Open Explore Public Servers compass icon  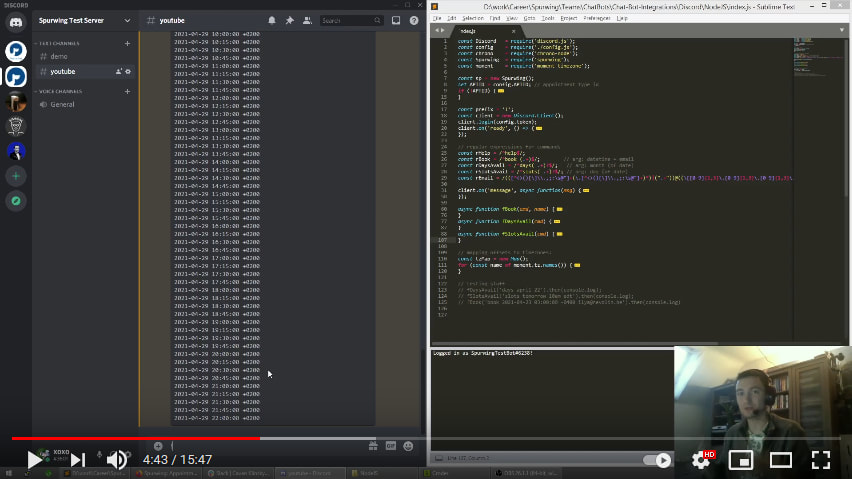pos(16,201)
